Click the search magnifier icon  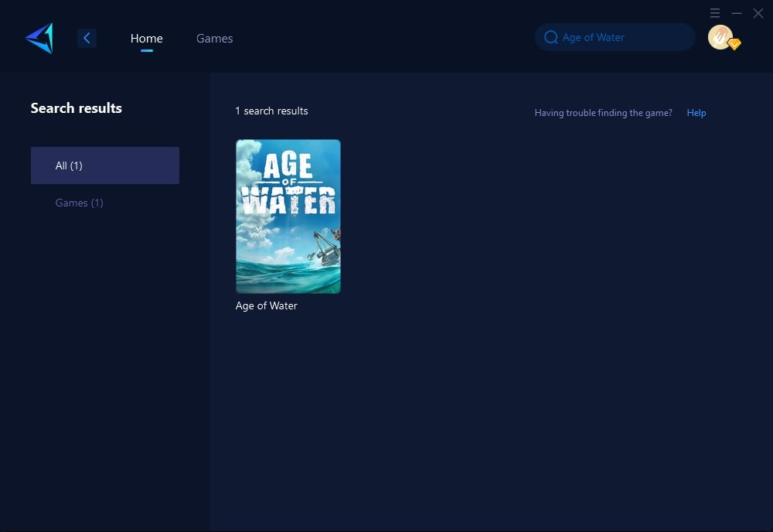(550, 37)
